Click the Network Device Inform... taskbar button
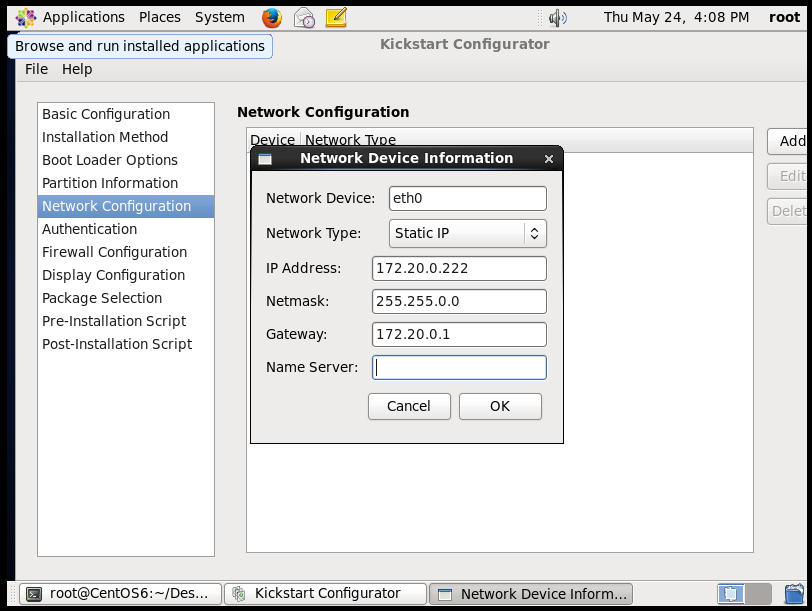 pos(531,593)
